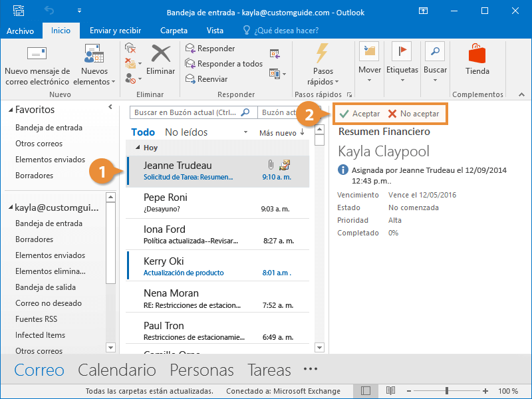Click the Reenviar forward icon
532x399 pixels.
(190, 78)
